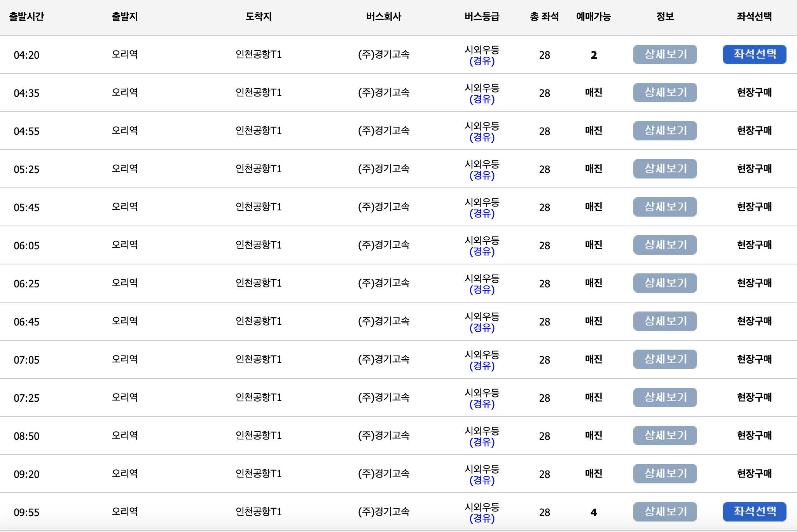Image resolution: width=797 pixels, height=532 pixels.
Task: Select the available seat count 2 on 04:20
Action: (x=593, y=55)
